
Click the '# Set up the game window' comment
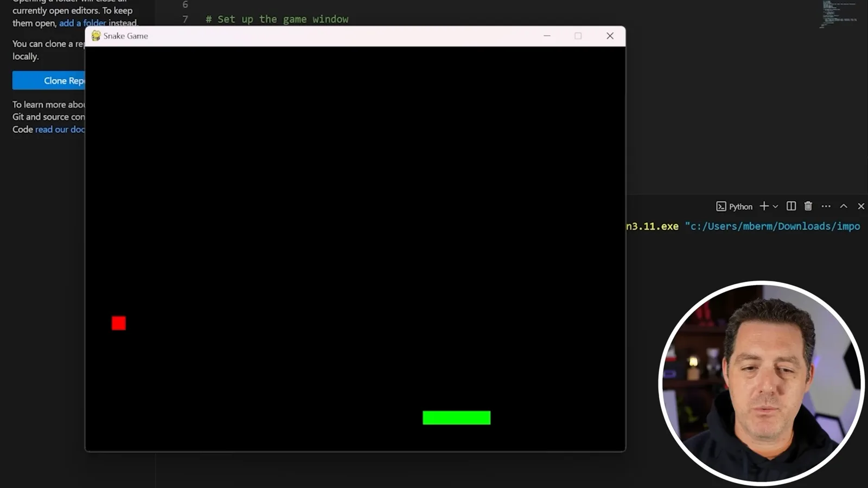coord(277,19)
